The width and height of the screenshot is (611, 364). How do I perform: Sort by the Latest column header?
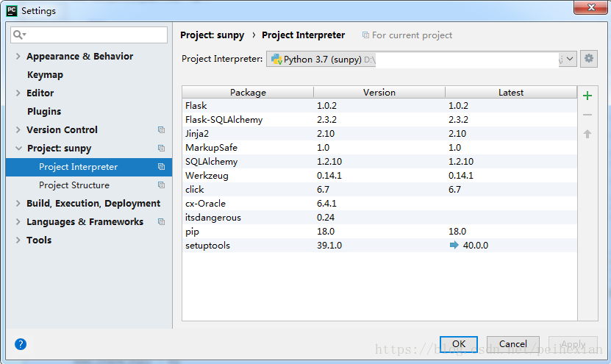click(511, 93)
